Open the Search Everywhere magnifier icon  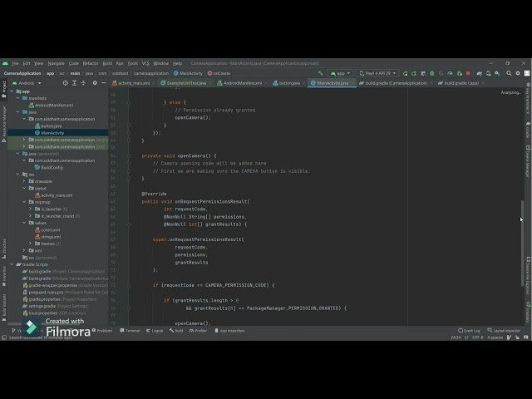click(509, 73)
